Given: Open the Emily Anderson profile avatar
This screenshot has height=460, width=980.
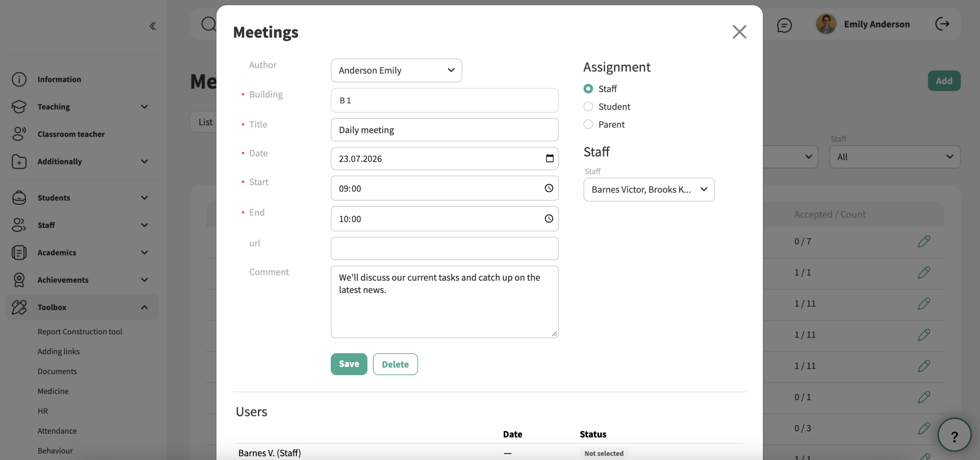Looking at the screenshot, I should pos(826,24).
